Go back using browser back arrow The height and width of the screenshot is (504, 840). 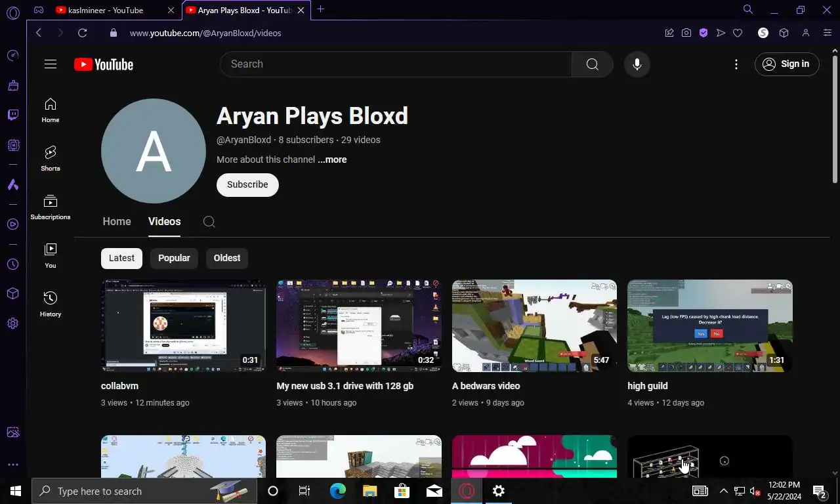(x=39, y=33)
